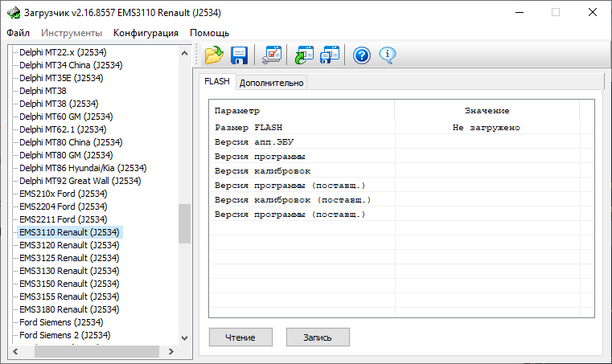Switch to the FLASH tab
612x364 pixels.
point(217,81)
